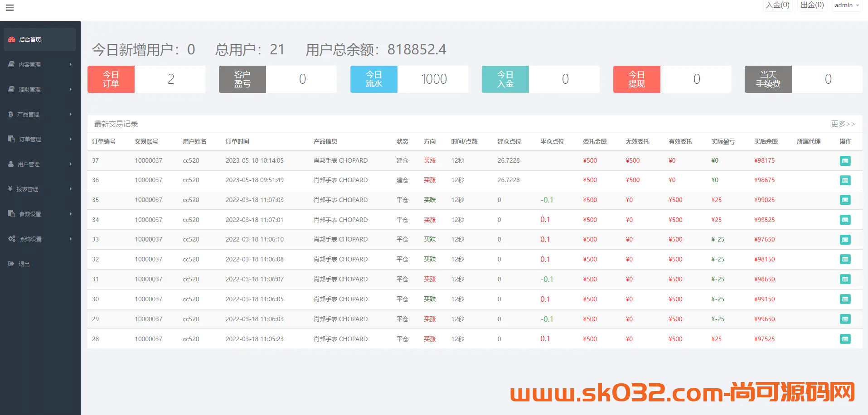Expand the 报表管理 submenu arrow
This screenshot has width=868, height=415.
71,189
